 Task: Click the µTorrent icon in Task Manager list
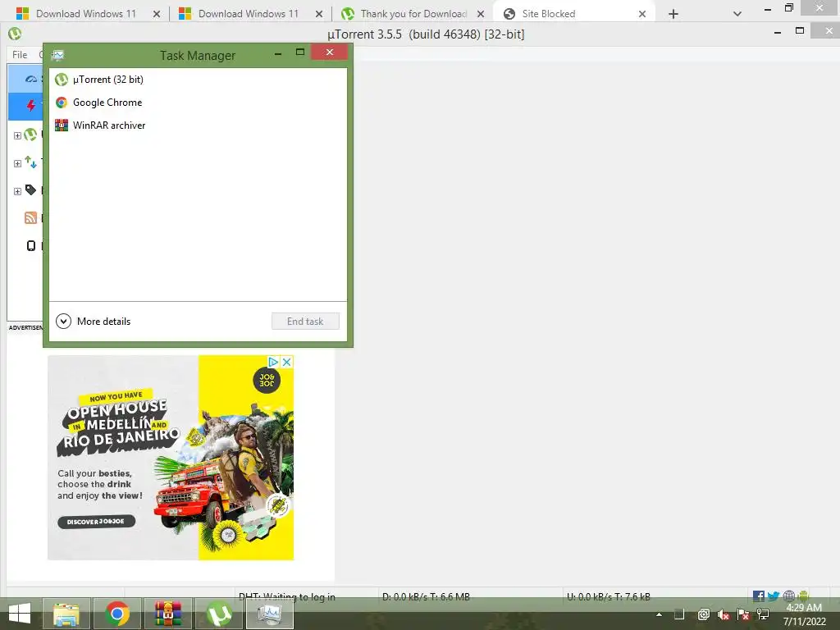[62, 80]
